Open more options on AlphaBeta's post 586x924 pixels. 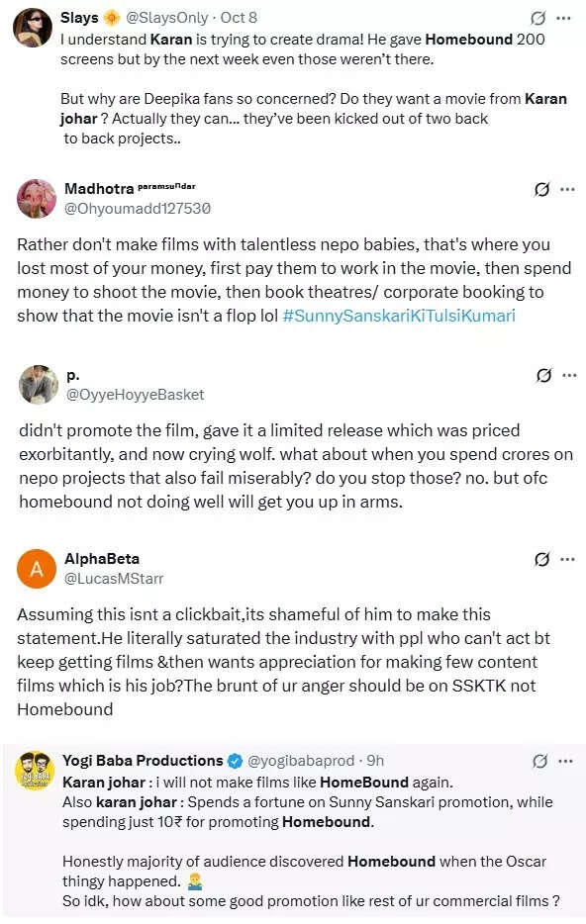(567, 558)
